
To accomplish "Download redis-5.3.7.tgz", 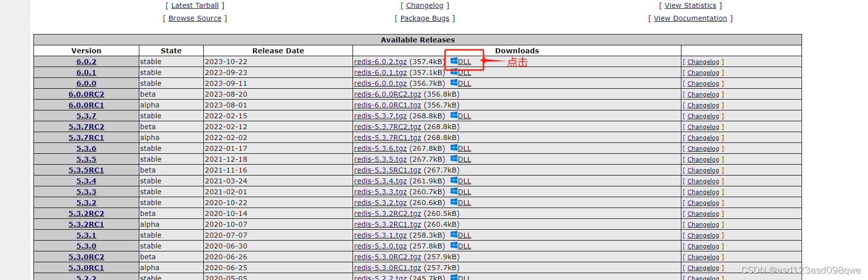I will point(381,116).
